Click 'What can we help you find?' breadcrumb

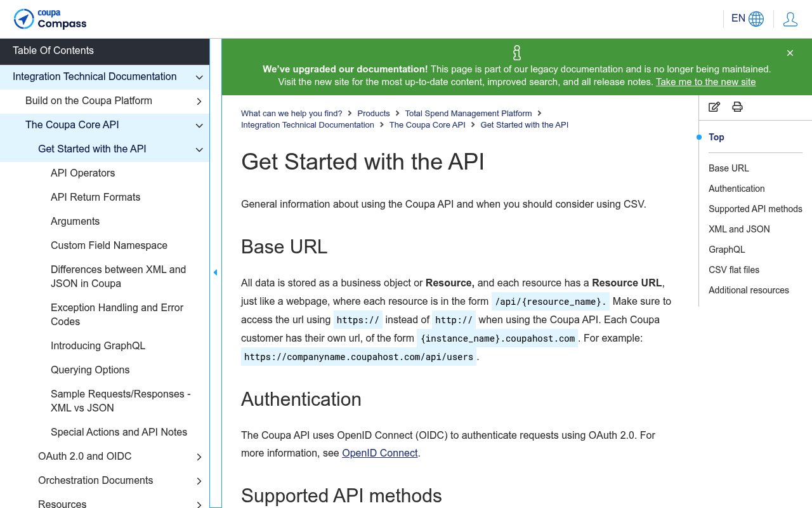[x=292, y=114]
